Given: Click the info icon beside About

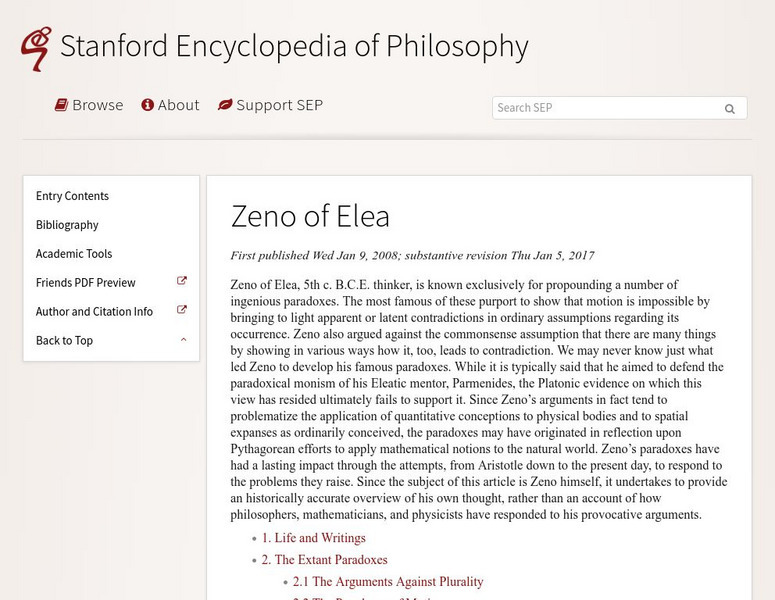Looking at the screenshot, I should (147, 105).
